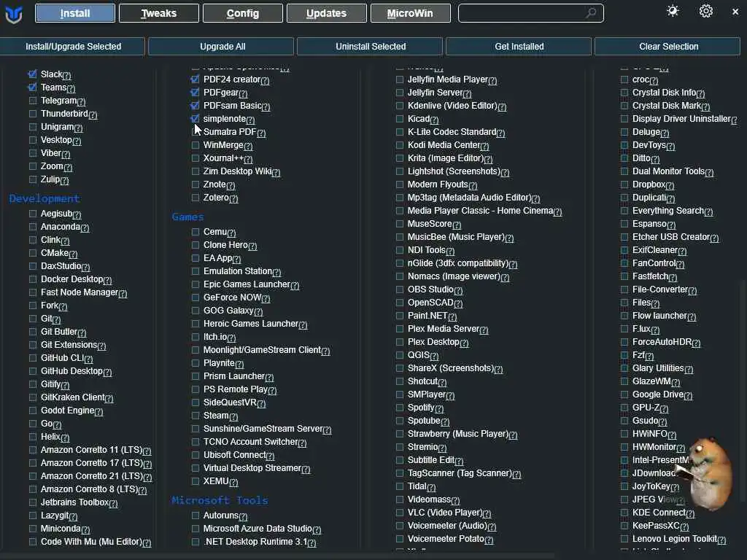This screenshot has height=560, width=747.
Task: Go to the MicroWin tab
Action: click(410, 13)
